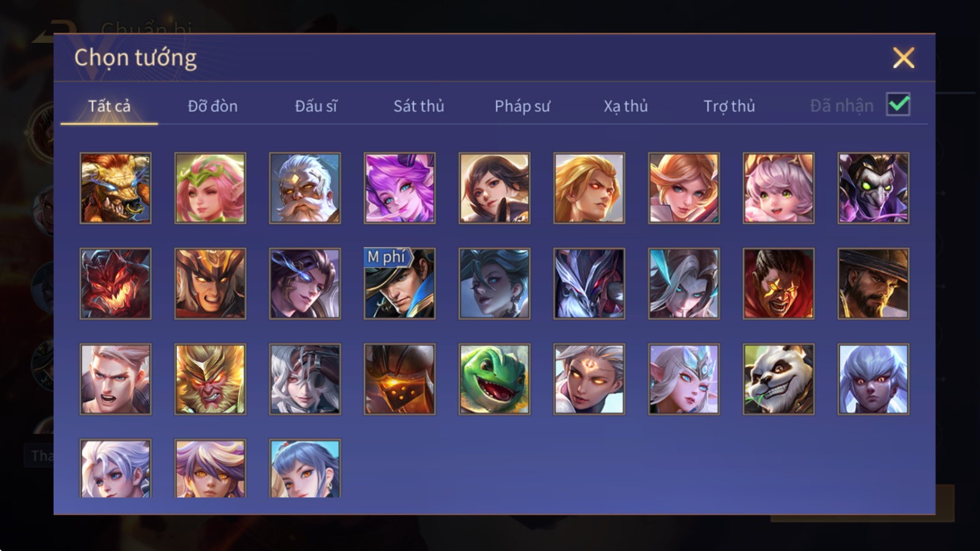Open the 'Đấu sĩ' tab
The width and height of the screenshot is (980, 551).
[316, 106]
